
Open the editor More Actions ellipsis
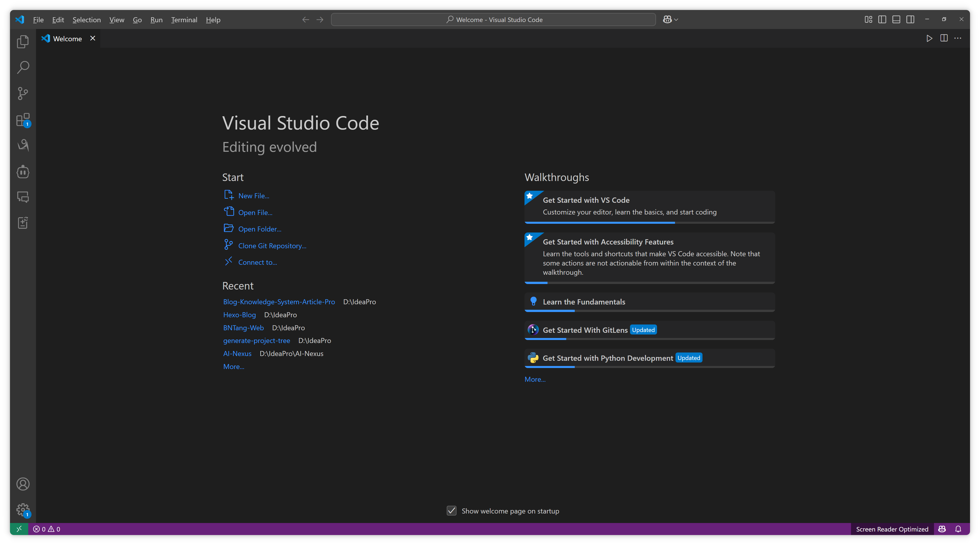(x=958, y=38)
